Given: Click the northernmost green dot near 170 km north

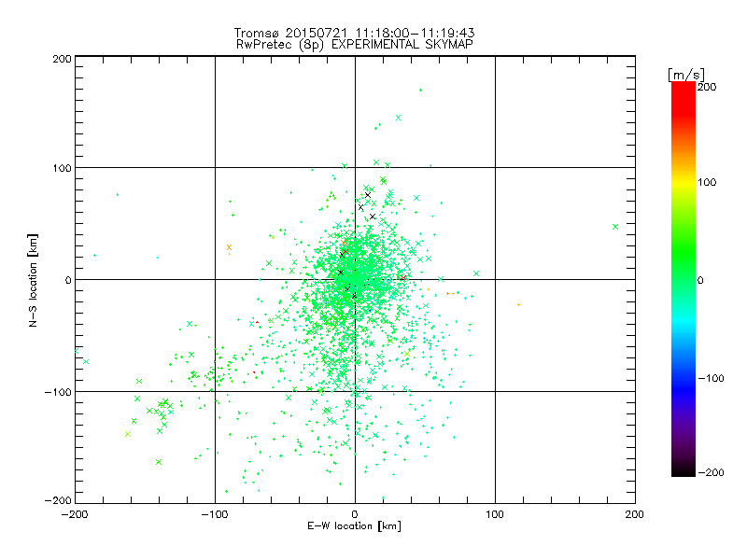Looking at the screenshot, I should pos(420,90).
